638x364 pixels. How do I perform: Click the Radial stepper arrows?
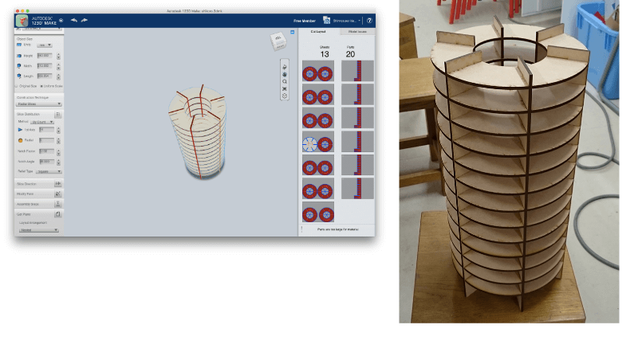[x=58, y=141]
